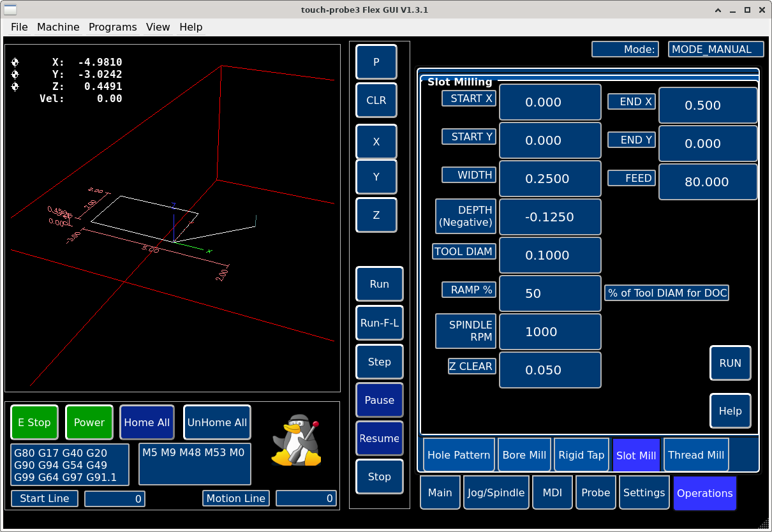Click UnHome All button
This screenshot has height=532, width=772.
pos(217,422)
